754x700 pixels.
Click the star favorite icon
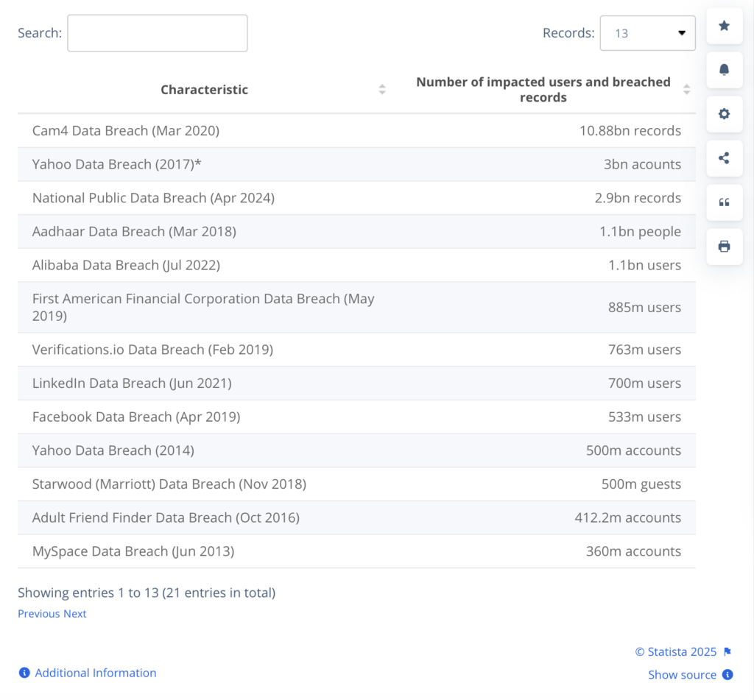pos(724,26)
